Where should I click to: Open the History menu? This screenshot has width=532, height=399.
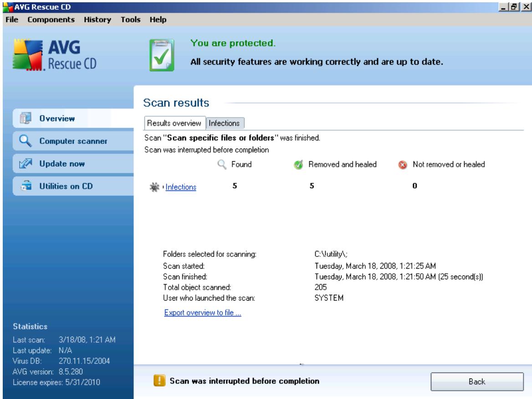97,20
